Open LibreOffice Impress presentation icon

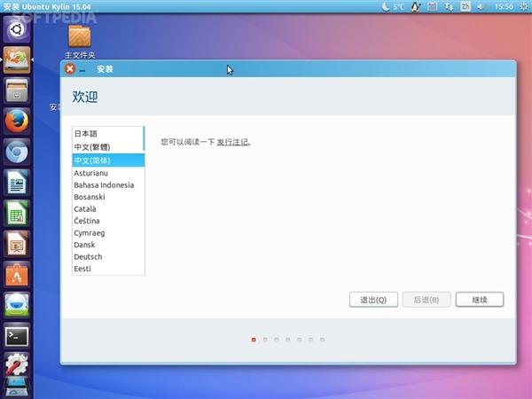[x=17, y=243]
